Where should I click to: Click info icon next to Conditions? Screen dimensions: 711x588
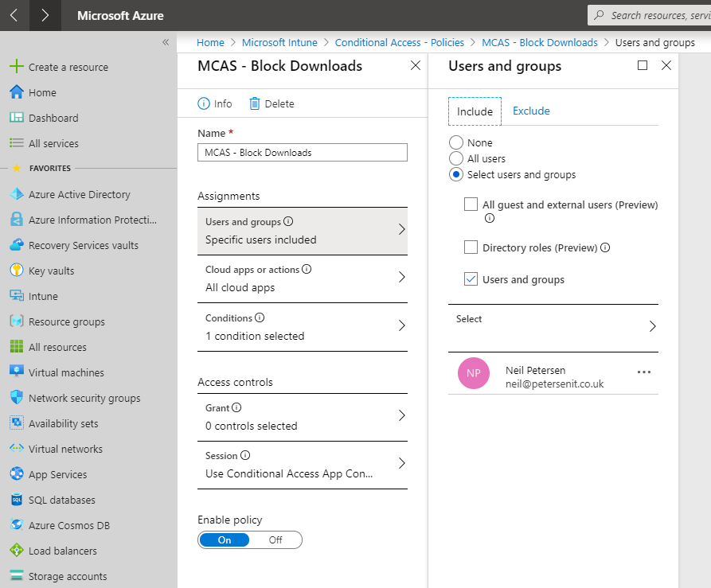point(260,317)
